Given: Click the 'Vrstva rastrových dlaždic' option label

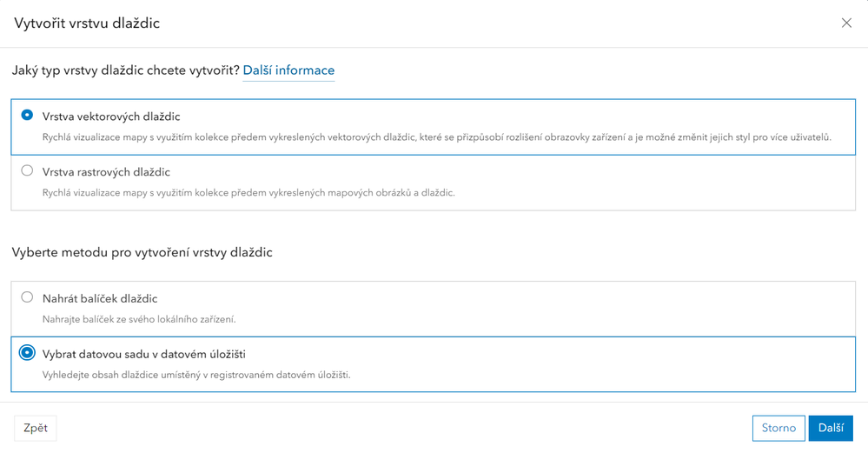Looking at the screenshot, I should [x=106, y=172].
